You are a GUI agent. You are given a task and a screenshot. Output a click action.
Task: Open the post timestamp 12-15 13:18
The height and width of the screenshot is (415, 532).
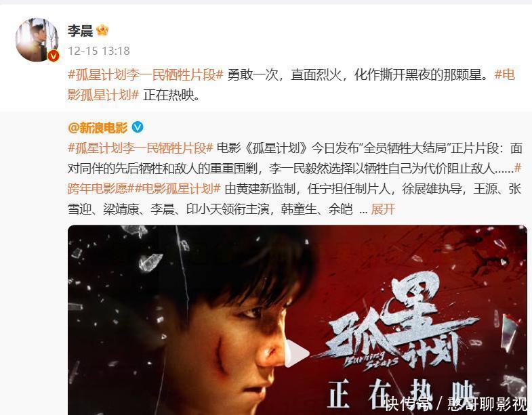point(99,51)
